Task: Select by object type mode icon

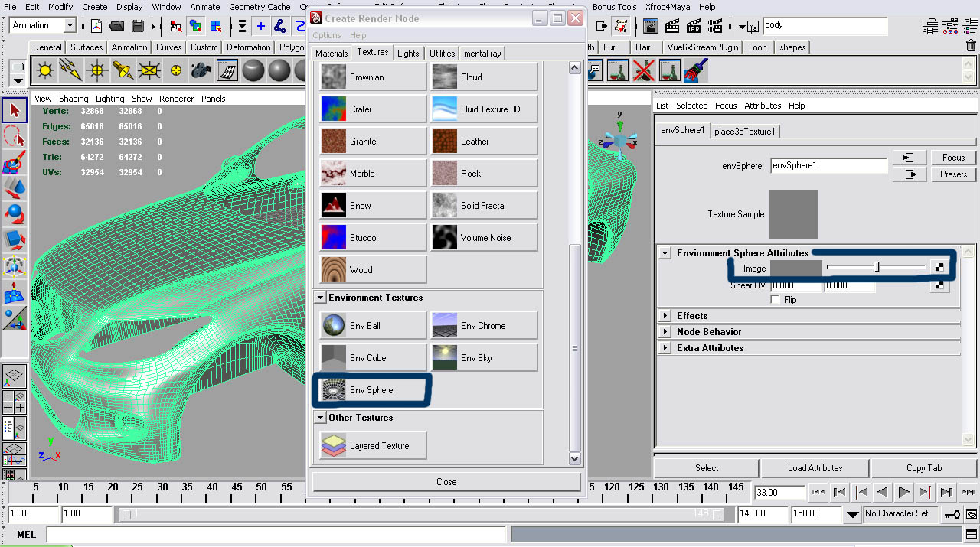Action: (196, 25)
